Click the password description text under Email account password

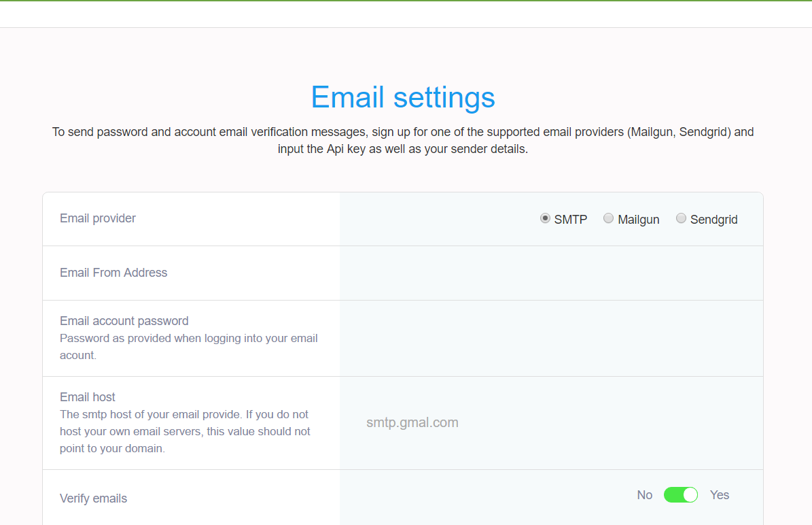tap(188, 347)
